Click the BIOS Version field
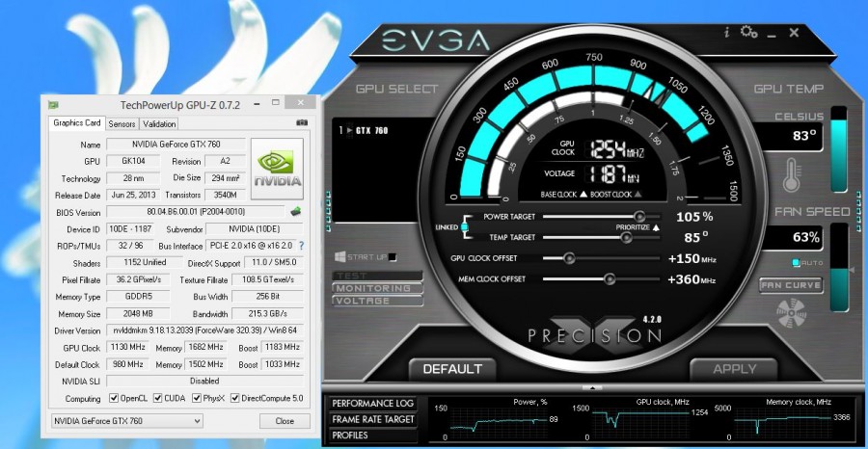Viewport: 868px width, 449px height. click(x=196, y=212)
